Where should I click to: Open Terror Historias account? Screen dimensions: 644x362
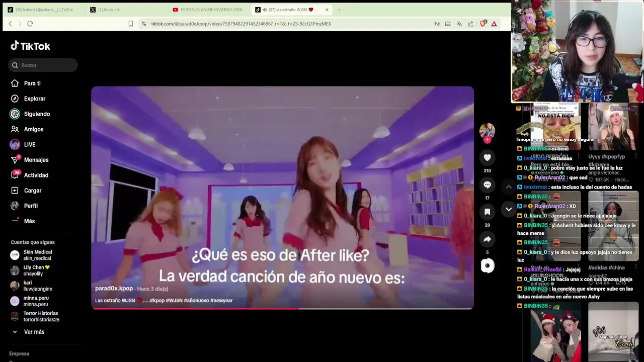tap(37, 316)
